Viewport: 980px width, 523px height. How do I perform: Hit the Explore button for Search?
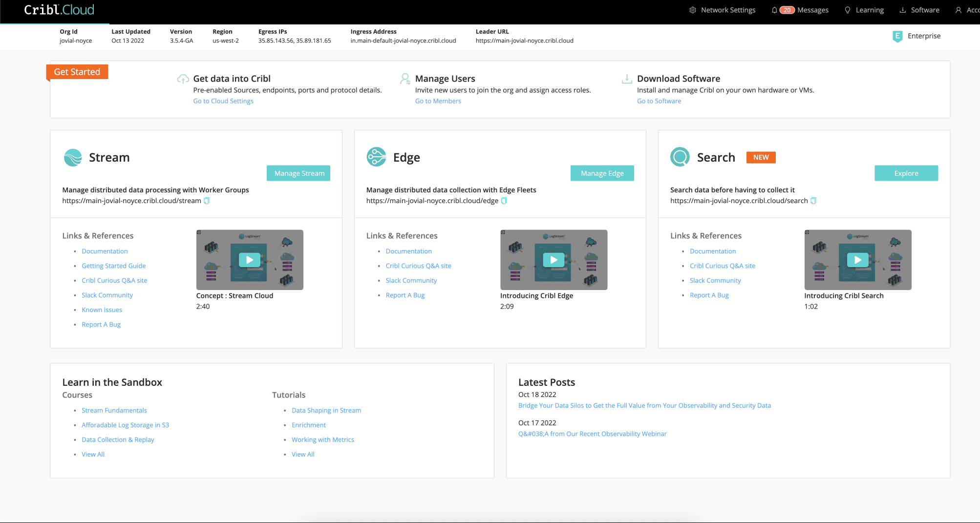coord(906,173)
